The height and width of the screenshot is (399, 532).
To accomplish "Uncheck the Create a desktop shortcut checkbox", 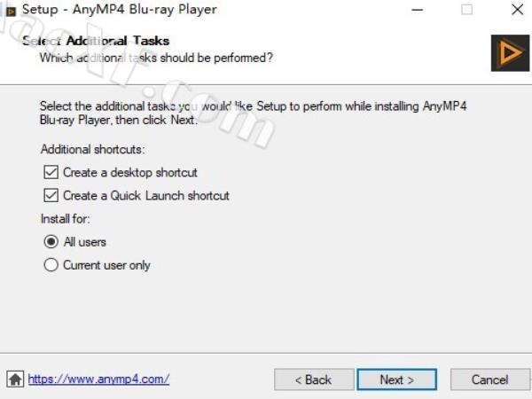I will pyautogui.click(x=51, y=172).
